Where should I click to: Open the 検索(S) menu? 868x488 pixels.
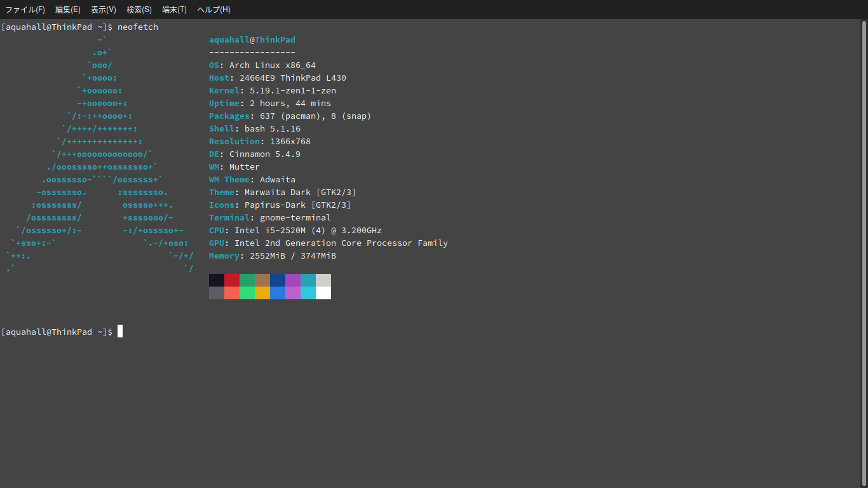click(x=139, y=10)
